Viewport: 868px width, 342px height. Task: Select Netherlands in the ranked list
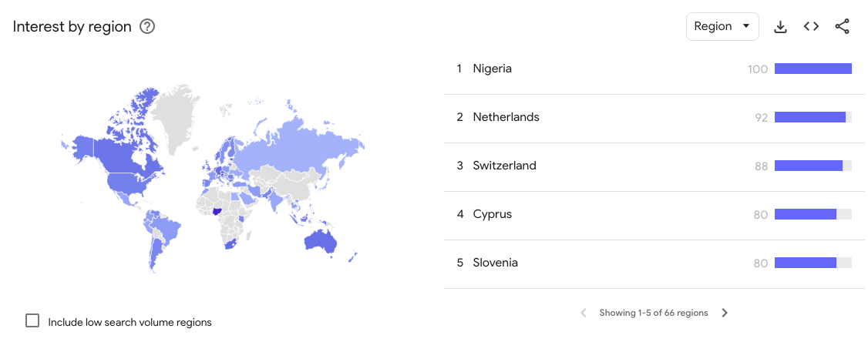pyautogui.click(x=506, y=118)
